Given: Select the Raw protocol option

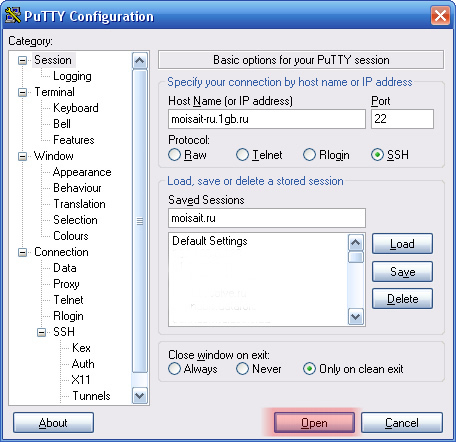Looking at the screenshot, I should click(174, 155).
